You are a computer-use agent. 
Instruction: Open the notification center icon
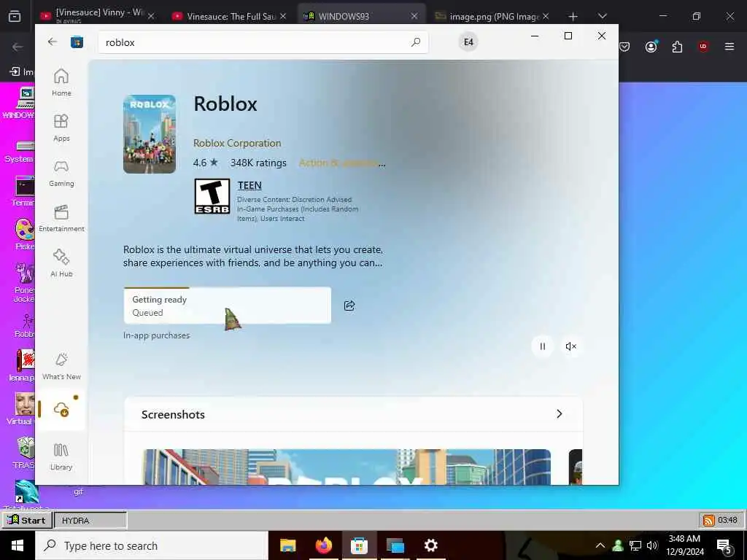[x=724, y=545]
